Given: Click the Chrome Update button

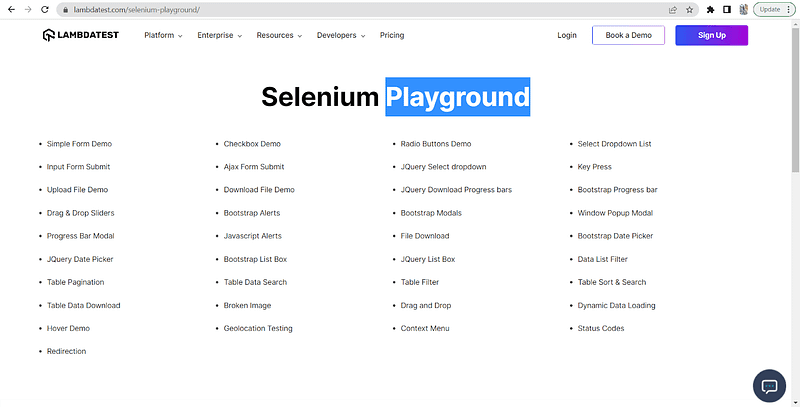Looking at the screenshot, I should point(774,10).
